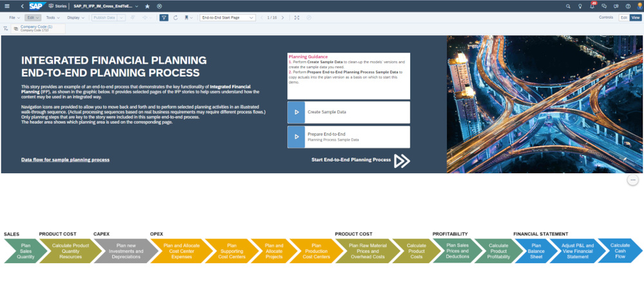
Task: Run the Create Sample Data button
Action: point(348,112)
